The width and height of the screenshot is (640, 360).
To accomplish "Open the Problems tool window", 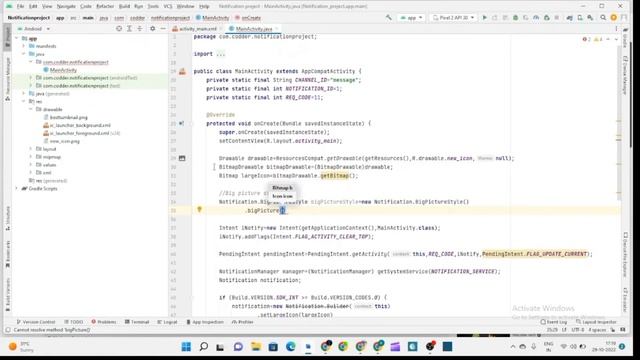I will [x=104, y=322].
